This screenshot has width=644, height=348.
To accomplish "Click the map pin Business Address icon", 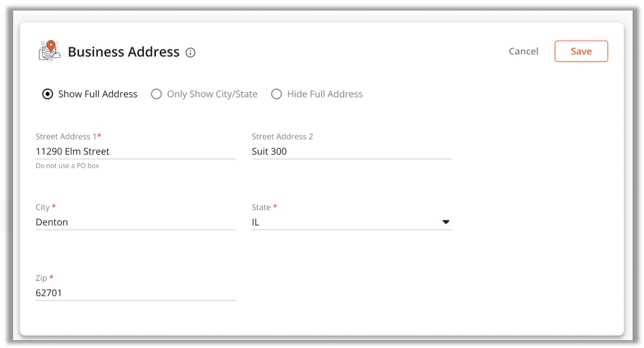I will 50,51.
